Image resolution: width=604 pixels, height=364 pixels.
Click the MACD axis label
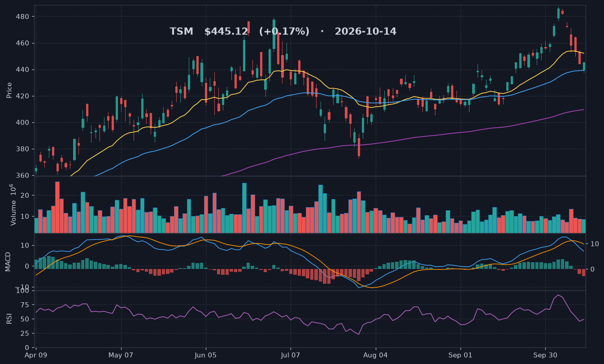click(8, 262)
